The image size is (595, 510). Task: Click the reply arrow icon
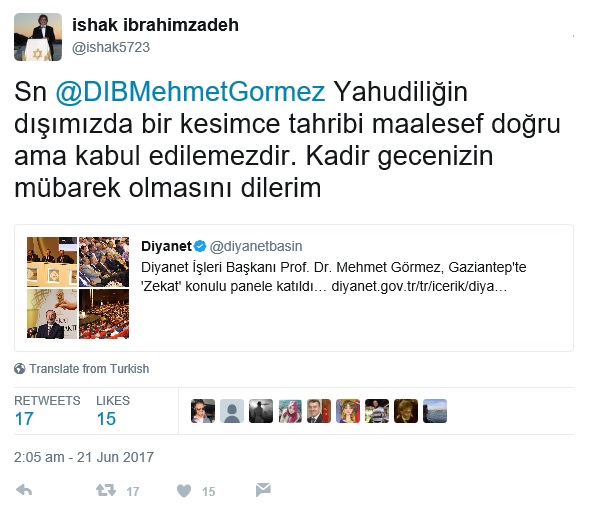click(x=24, y=490)
